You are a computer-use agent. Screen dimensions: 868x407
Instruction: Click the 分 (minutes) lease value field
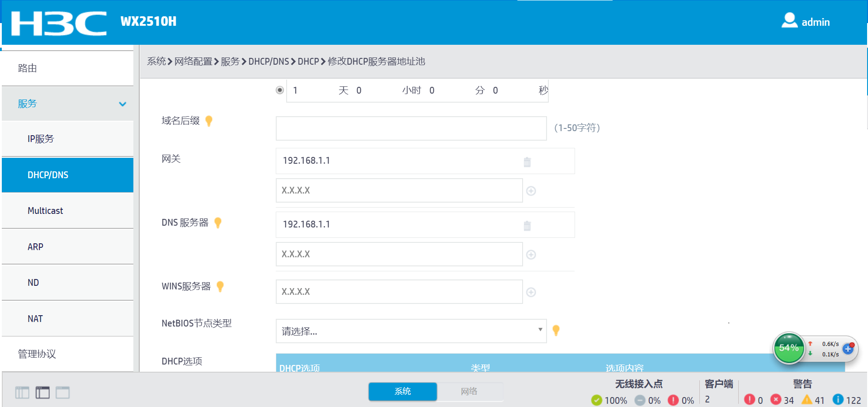pos(450,90)
